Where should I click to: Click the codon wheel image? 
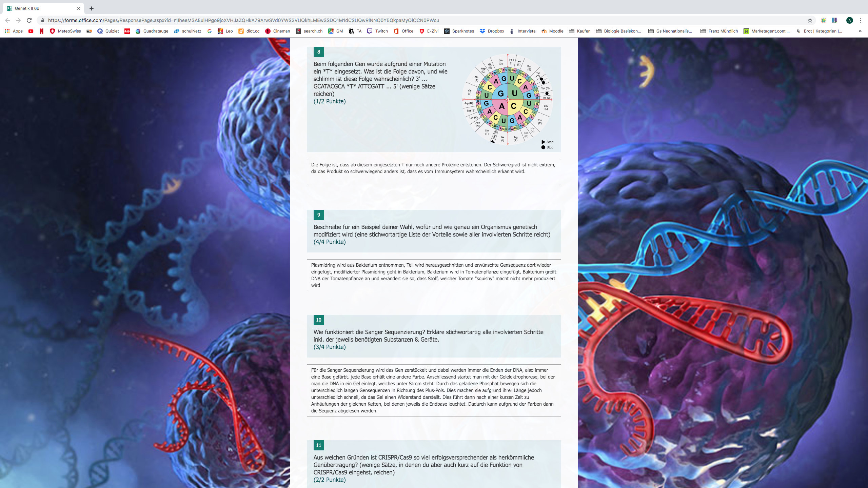(508, 100)
